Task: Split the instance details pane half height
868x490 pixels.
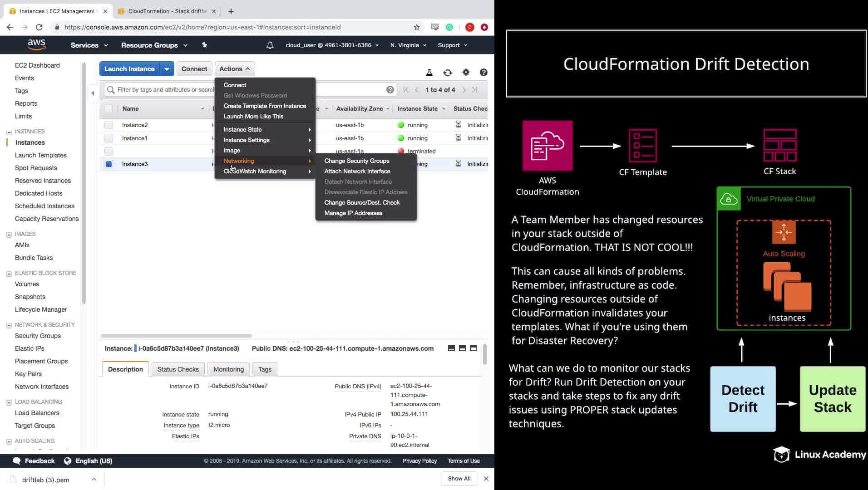Action: coord(462,348)
